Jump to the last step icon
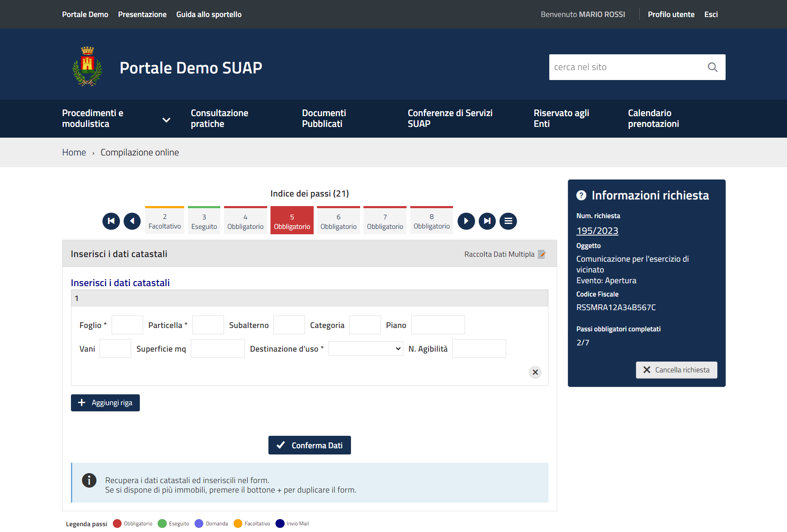The image size is (787, 532). [487, 221]
